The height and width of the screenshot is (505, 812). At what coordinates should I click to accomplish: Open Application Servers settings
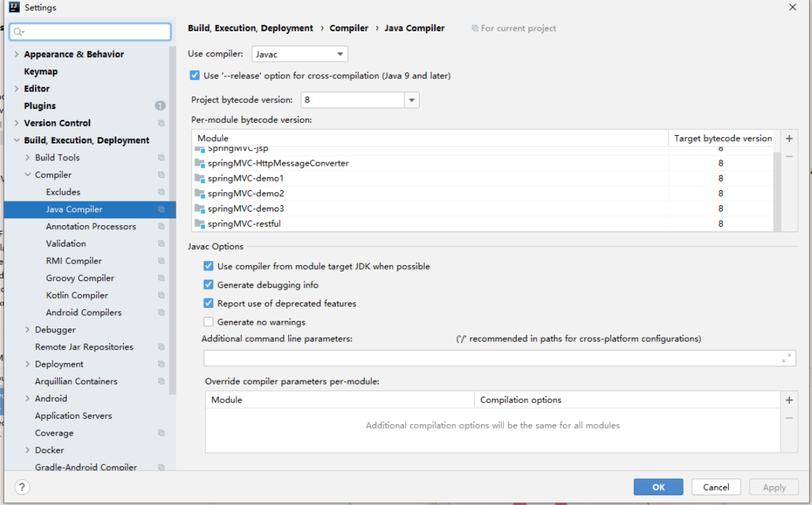click(x=73, y=416)
